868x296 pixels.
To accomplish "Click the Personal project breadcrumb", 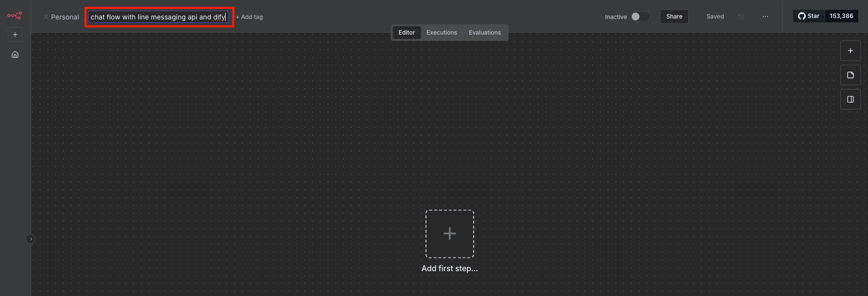I will (61, 17).
